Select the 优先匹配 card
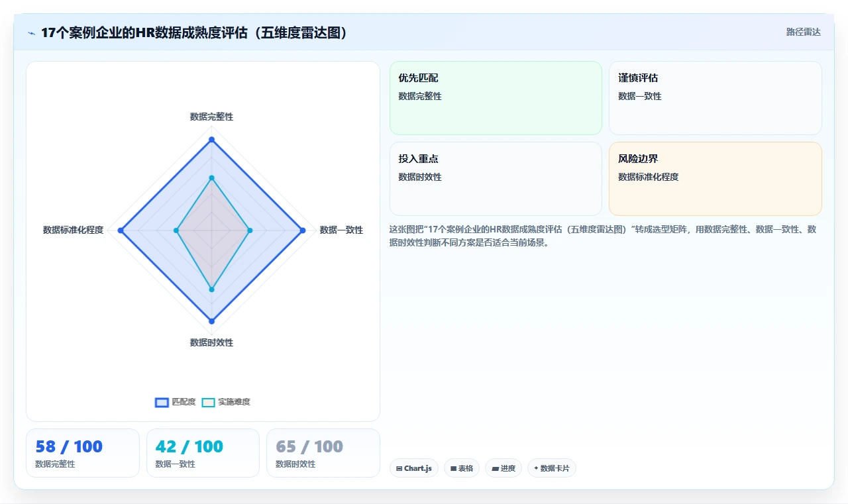 click(x=496, y=98)
